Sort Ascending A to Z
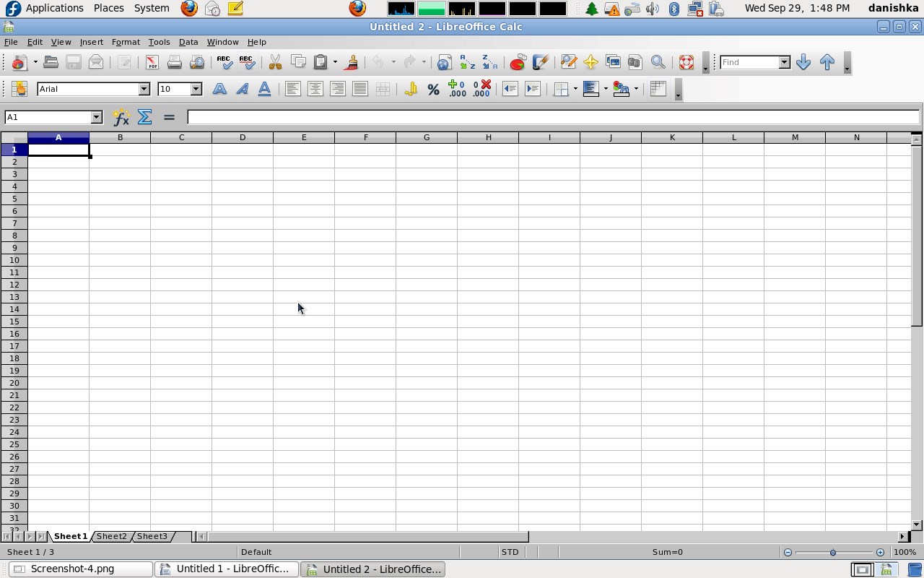924x578 pixels. click(x=467, y=62)
